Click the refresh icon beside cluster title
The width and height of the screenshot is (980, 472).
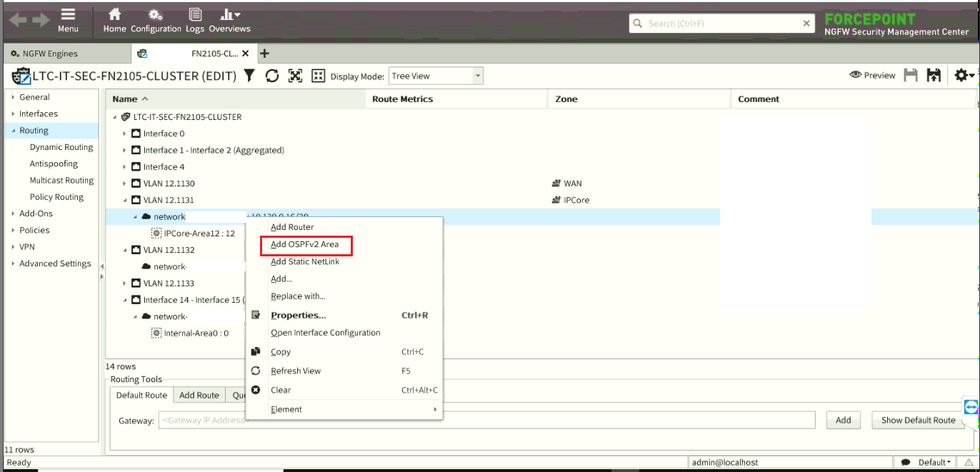272,76
